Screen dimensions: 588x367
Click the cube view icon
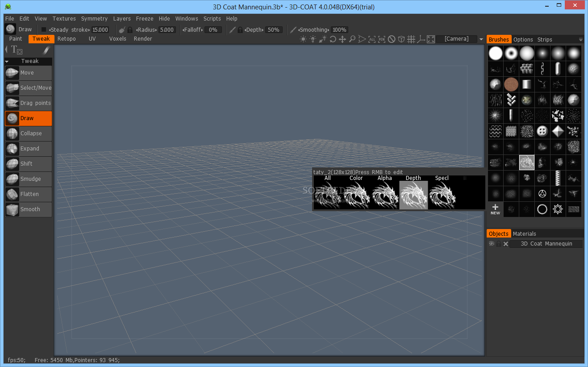coord(401,39)
